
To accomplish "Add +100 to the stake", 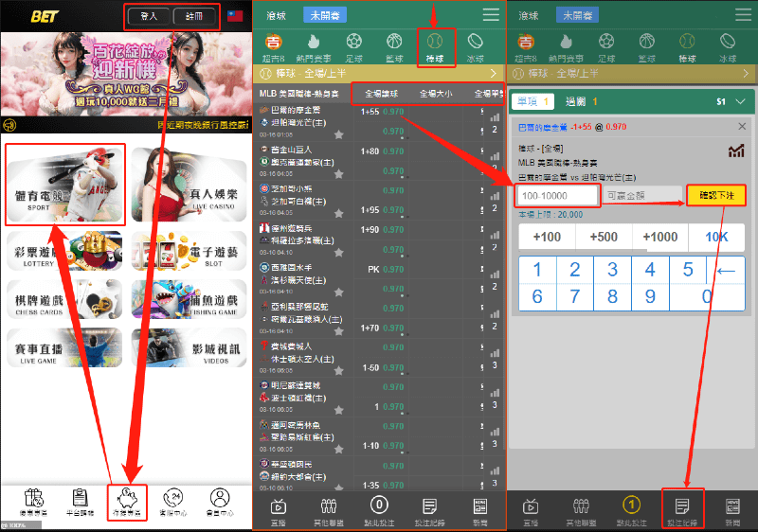I will pyautogui.click(x=547, y=237).
